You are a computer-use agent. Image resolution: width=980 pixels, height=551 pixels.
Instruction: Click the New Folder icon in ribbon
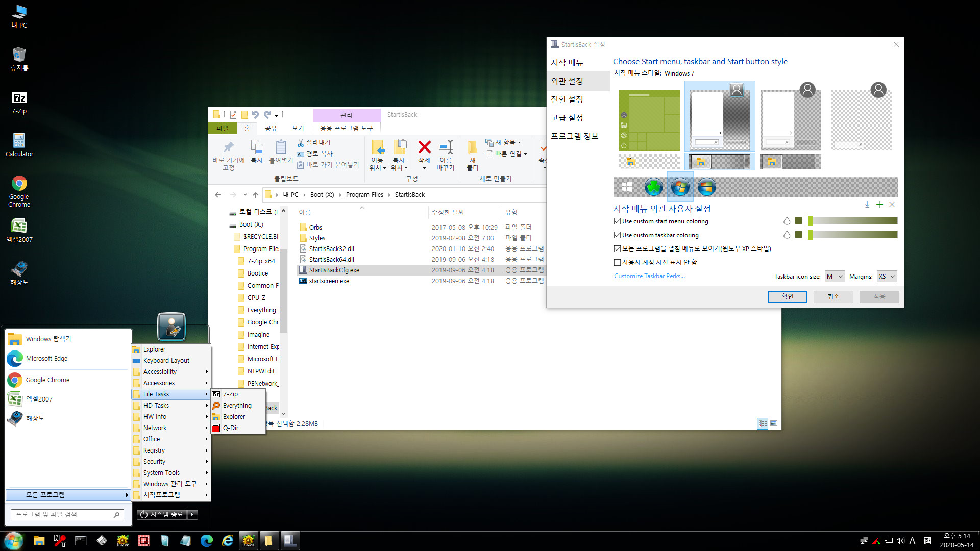coord(472,147)
